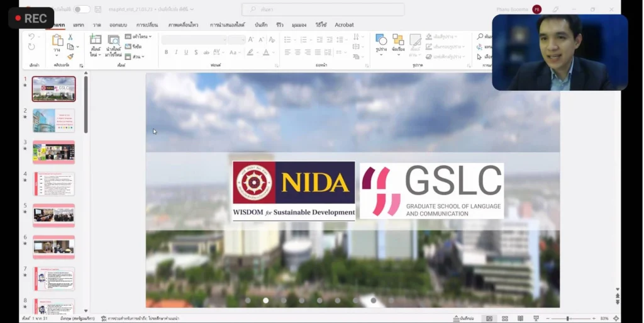Switch to the Animations (ภาพเคลื่อนไหว) tab
Image resolution: width=644 pixels, height=323 pixels.
click(x=183, y=25)
